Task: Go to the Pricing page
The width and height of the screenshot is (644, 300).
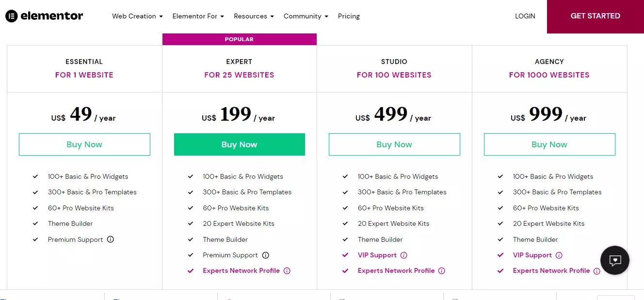Action: click(349, 16)
